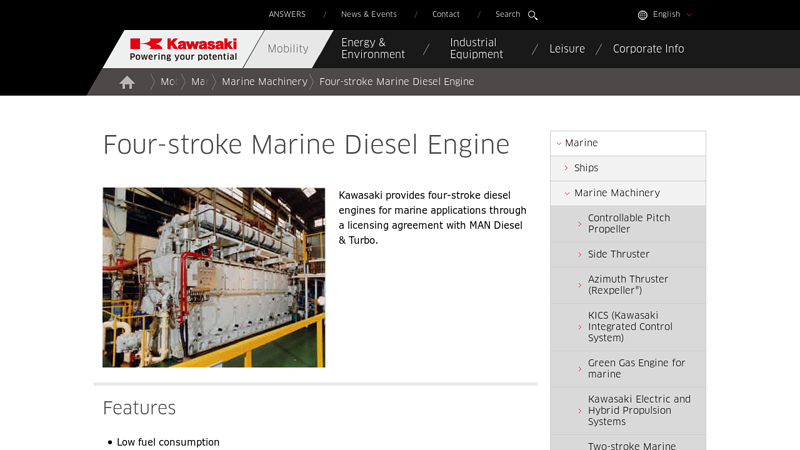Open the English language dropdown arrow
The image size is (800, 450).
(689, 15)
